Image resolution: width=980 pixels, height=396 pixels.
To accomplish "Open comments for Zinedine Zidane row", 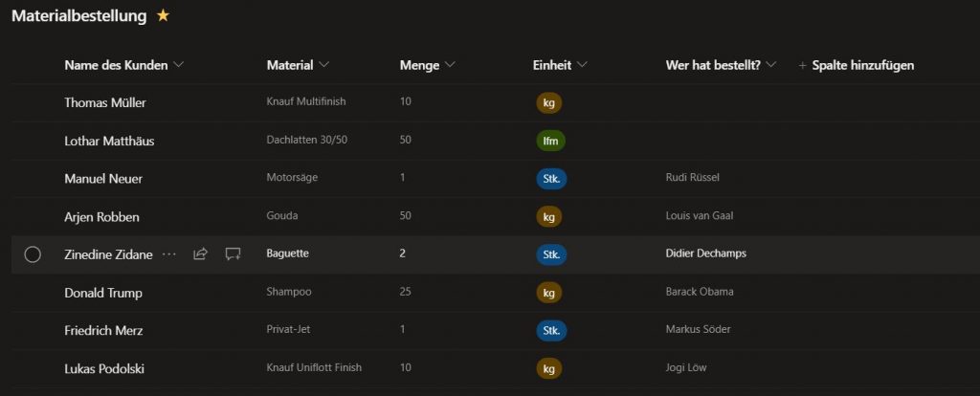I will coord(233,254).
